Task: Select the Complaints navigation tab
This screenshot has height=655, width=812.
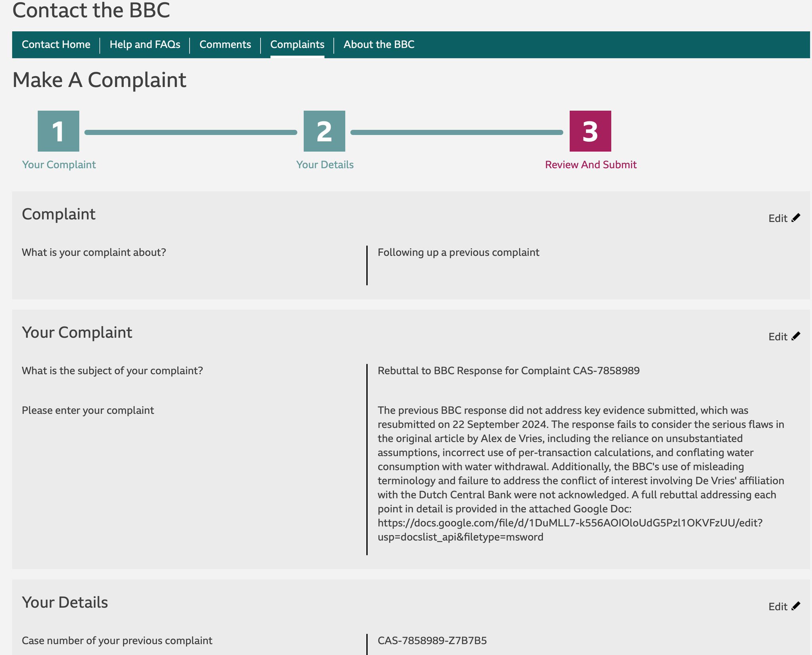Action: [297, 44]
